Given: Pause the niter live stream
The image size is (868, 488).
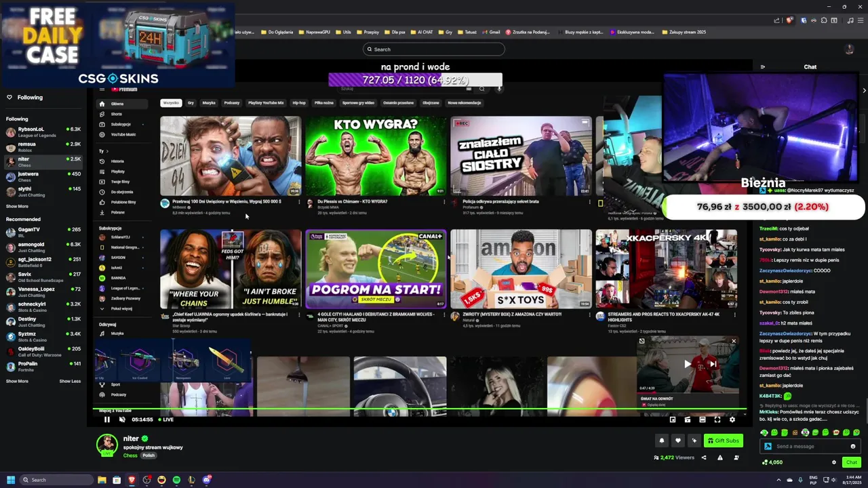Looking at the screenshot, I should [106, 420].
